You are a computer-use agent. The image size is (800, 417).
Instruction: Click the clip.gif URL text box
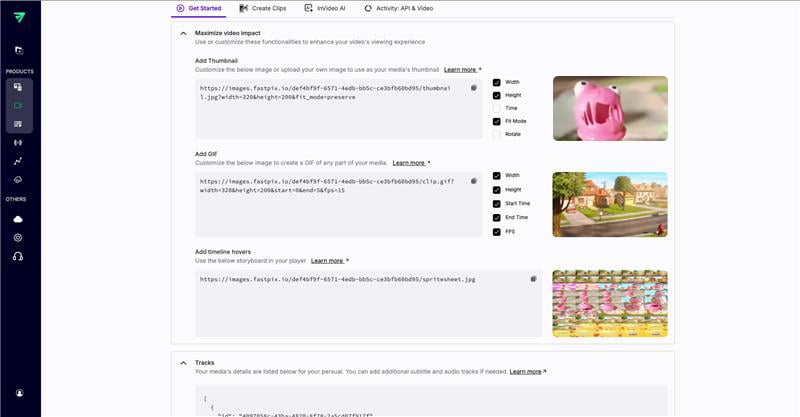point(339,204)
